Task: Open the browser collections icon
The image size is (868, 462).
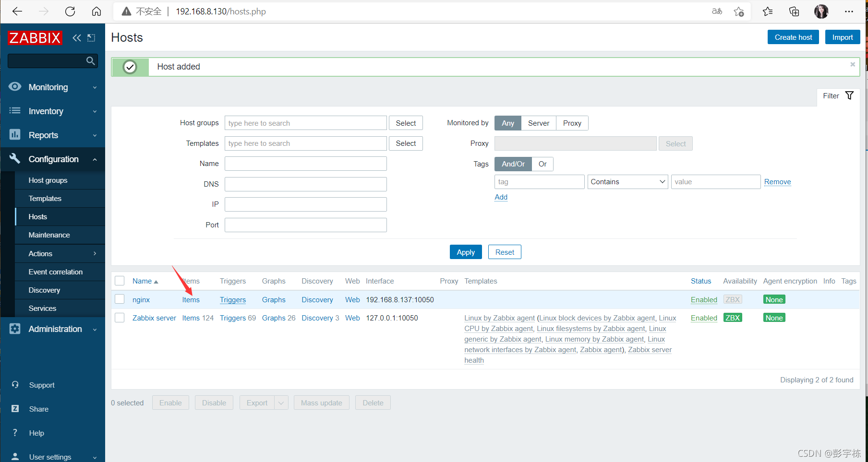Action: [x=794, y=12]
